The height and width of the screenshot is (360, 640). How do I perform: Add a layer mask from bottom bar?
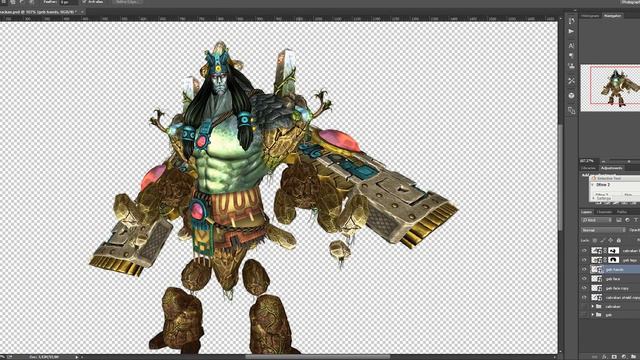point(614,356)
